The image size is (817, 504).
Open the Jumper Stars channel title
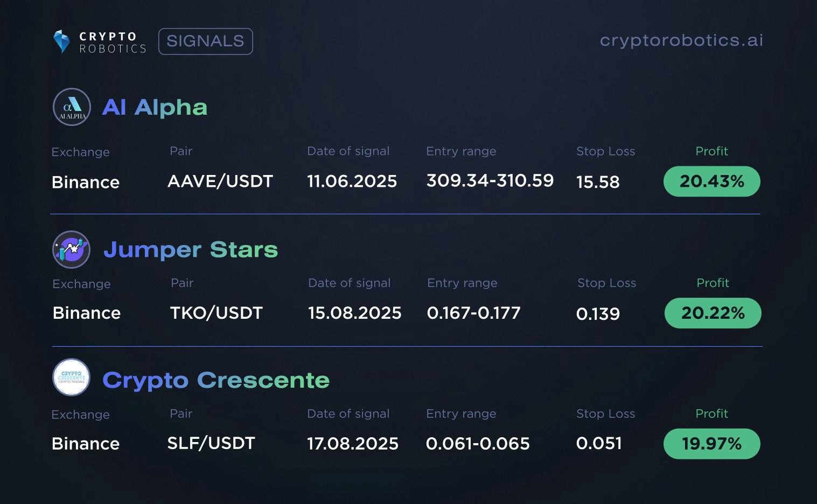191,249
